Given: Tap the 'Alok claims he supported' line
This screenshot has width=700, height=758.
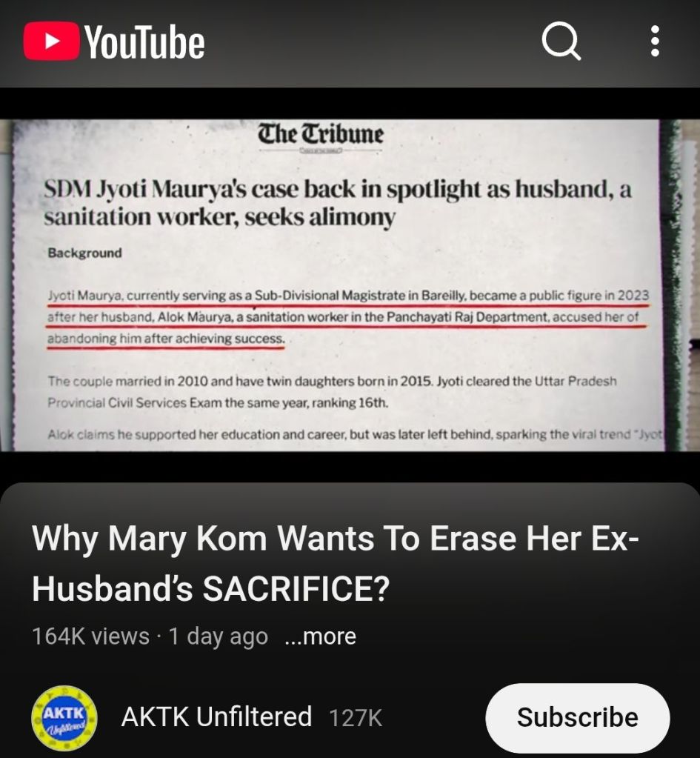Looking at the screenshot, I should [x=354, y=434].
